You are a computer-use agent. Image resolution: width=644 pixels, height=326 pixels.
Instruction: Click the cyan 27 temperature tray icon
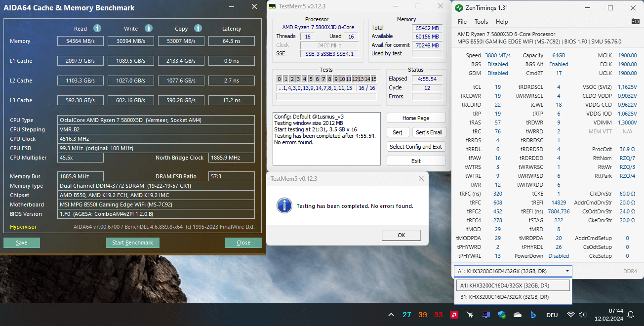click(406, 315)
